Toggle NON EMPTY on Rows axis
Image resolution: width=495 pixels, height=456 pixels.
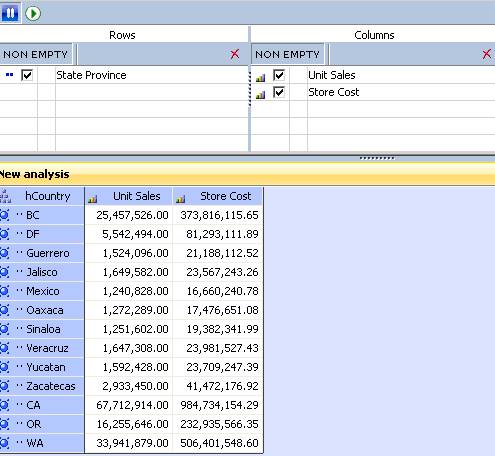pyautogui.click(x=36, y=54)
